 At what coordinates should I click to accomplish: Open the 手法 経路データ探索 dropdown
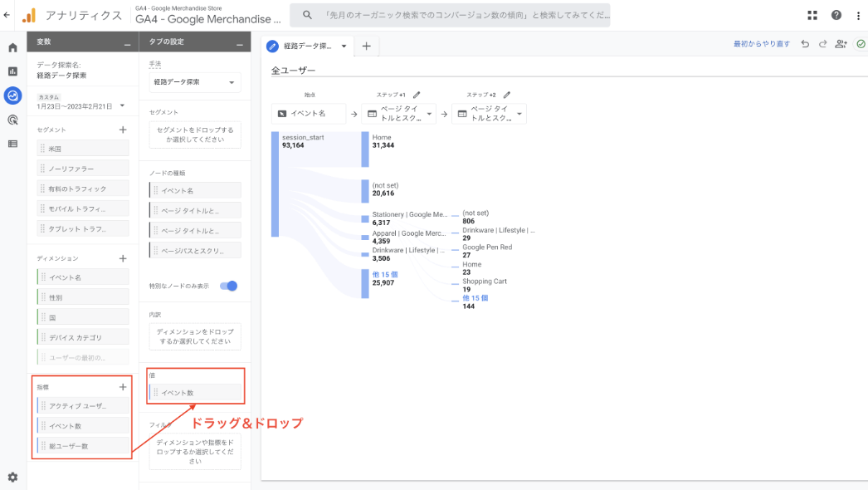pyautogui.click(x=195, y=82)
